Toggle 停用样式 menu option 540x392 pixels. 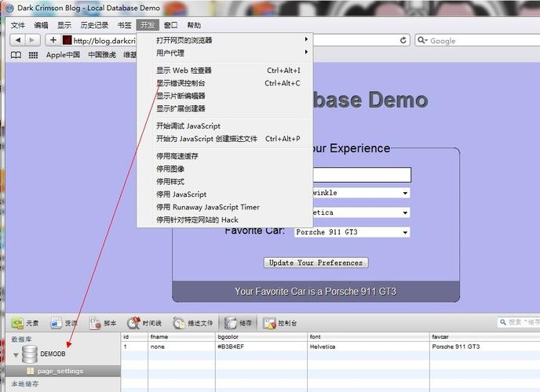(225, 181)
